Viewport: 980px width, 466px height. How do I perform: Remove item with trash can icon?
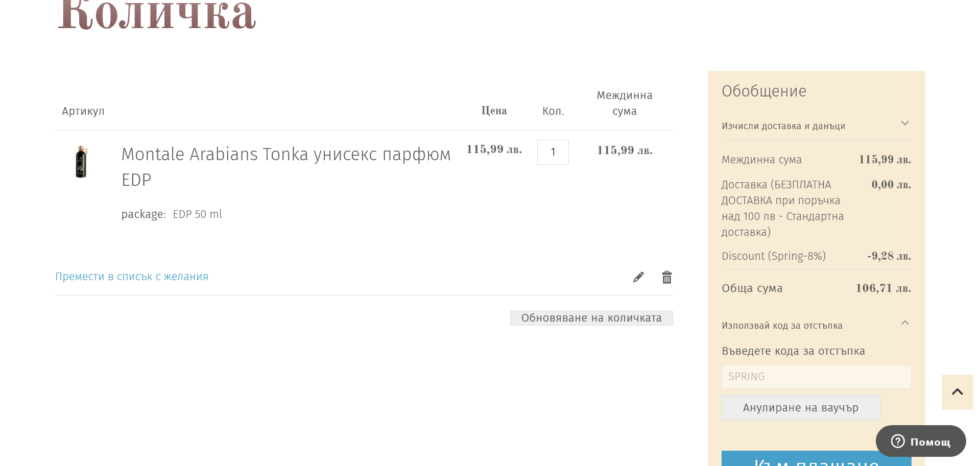(667, 277)
